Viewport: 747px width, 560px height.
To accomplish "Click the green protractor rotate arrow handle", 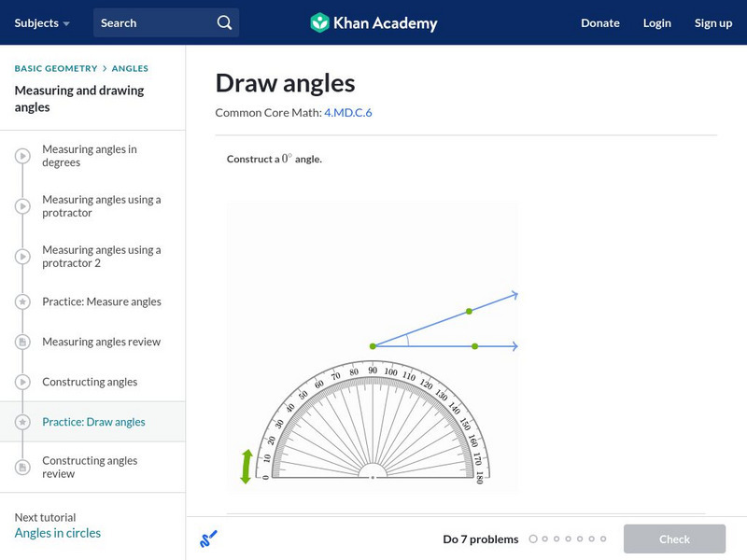I will click(247, 466).
